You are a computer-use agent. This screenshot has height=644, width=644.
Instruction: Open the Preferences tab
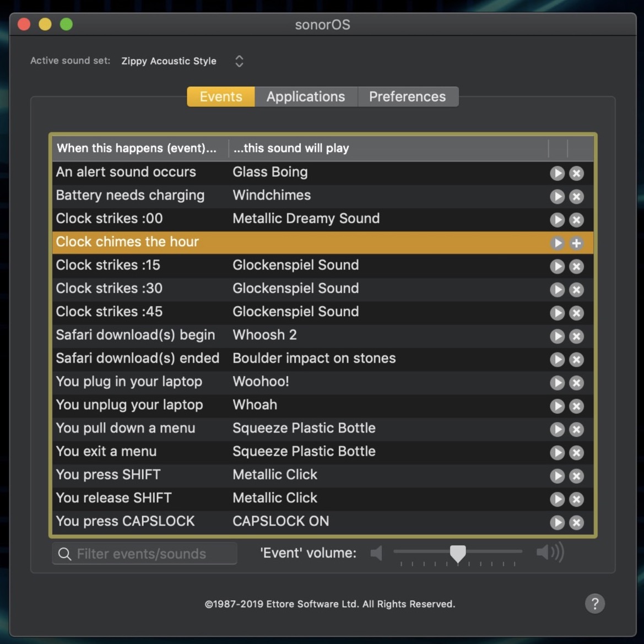pos(407,96)
